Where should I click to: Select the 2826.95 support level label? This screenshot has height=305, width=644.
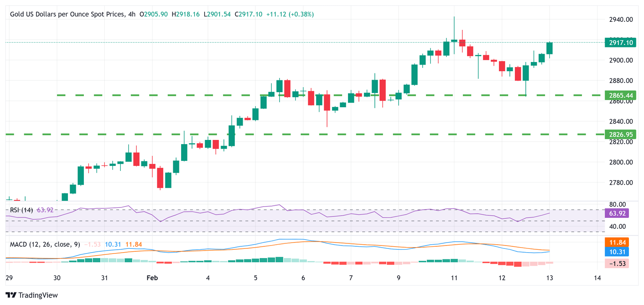click(620, 134)
